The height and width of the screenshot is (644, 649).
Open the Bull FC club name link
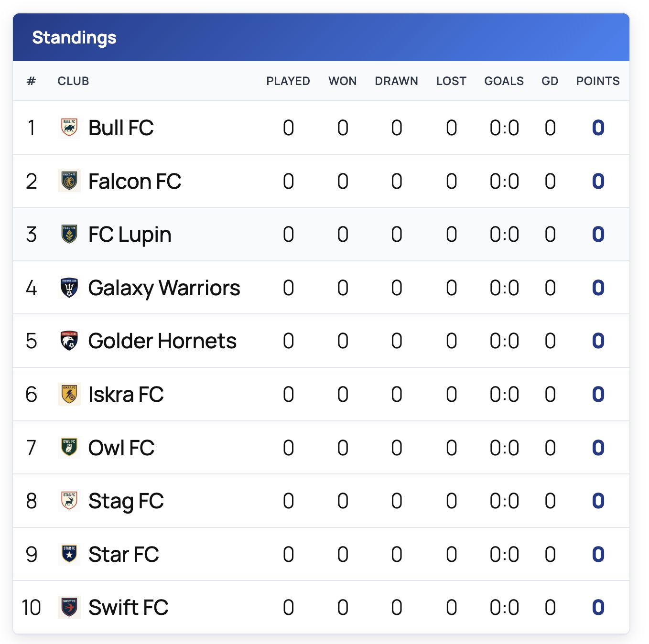[x=121, y=128]
